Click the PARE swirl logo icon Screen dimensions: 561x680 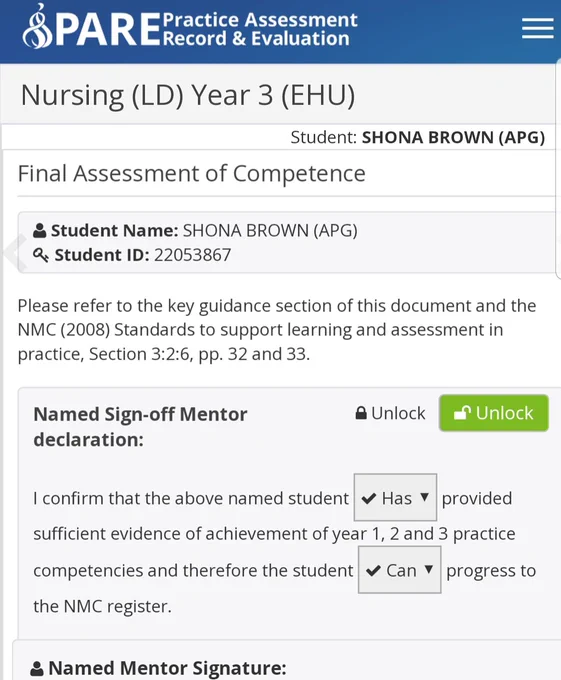tap(38, 26)
